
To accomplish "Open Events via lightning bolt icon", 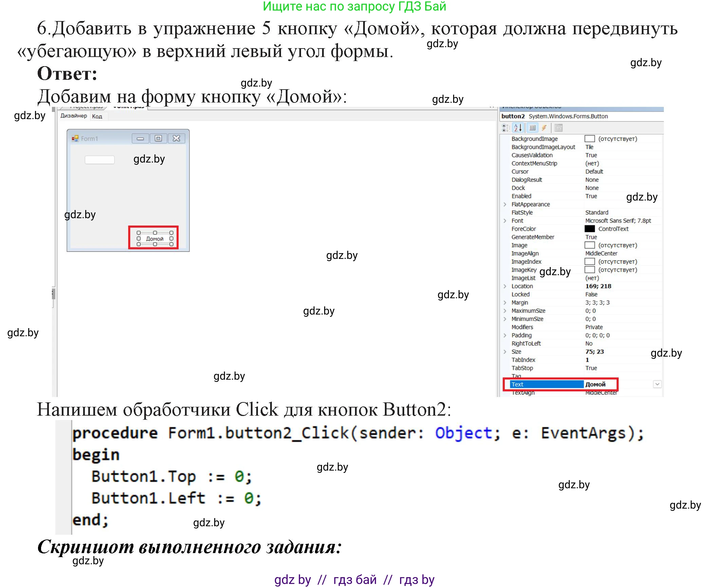I will [x=544, y=128].
